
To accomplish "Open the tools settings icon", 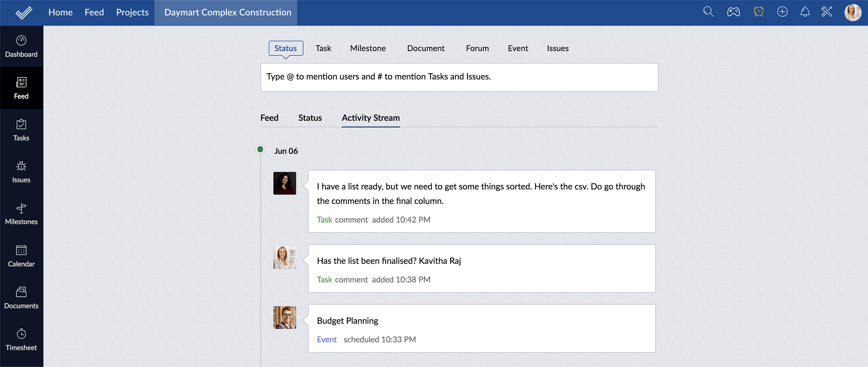I will (827, 12).
